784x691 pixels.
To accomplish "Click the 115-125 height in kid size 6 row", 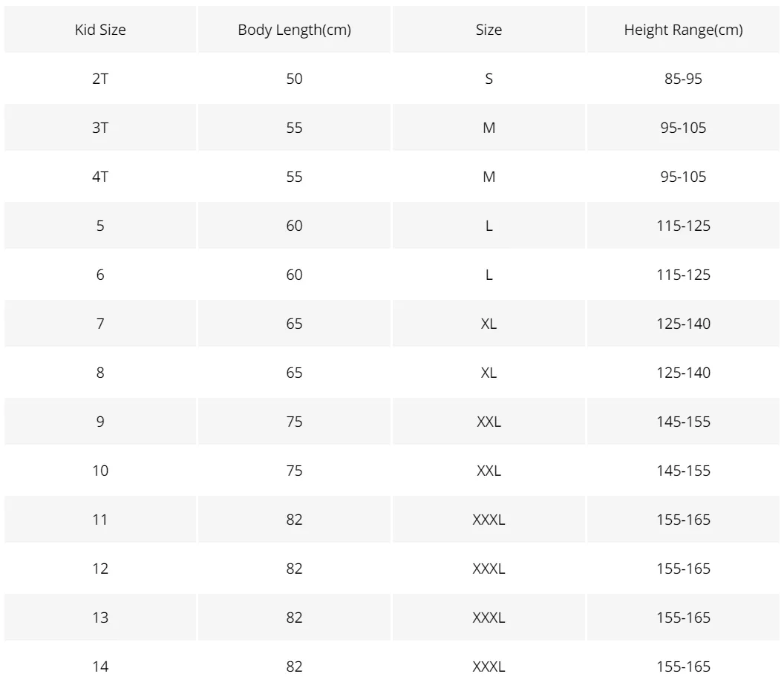I will pyautogui.click(x=683, y=275).
